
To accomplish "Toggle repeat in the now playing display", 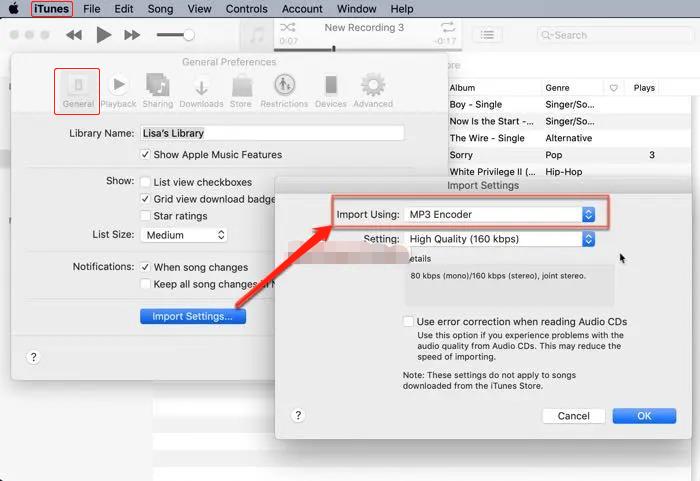I will click(x=448, y=27).
